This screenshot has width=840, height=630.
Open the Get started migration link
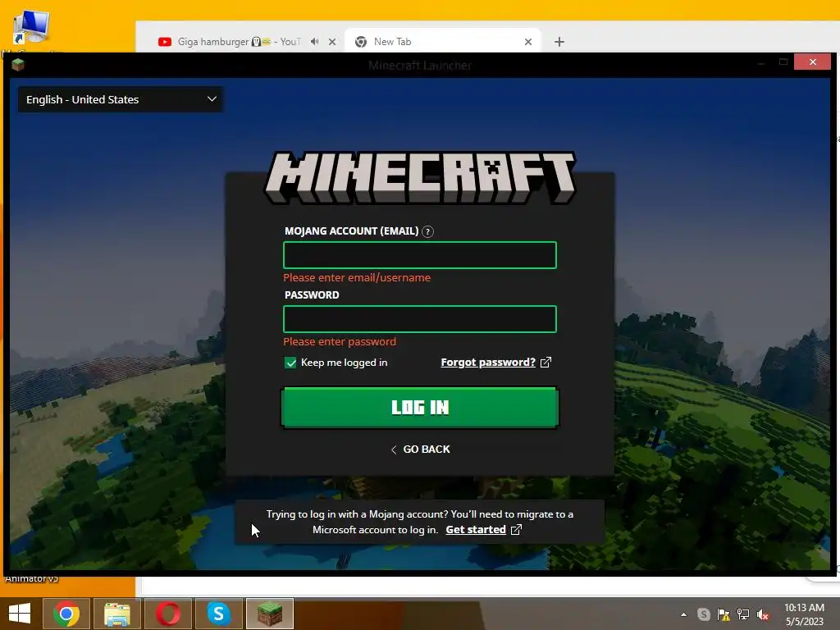point(476,530)
